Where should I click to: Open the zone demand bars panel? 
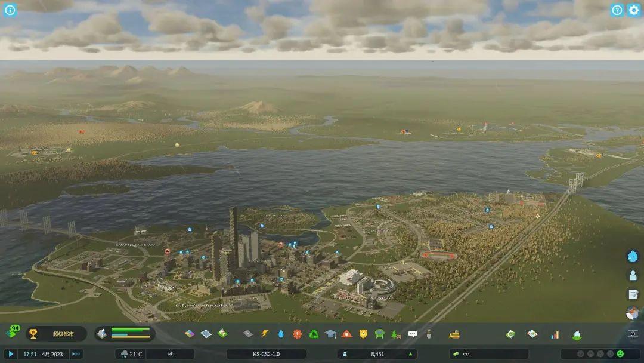pos(125,333)
